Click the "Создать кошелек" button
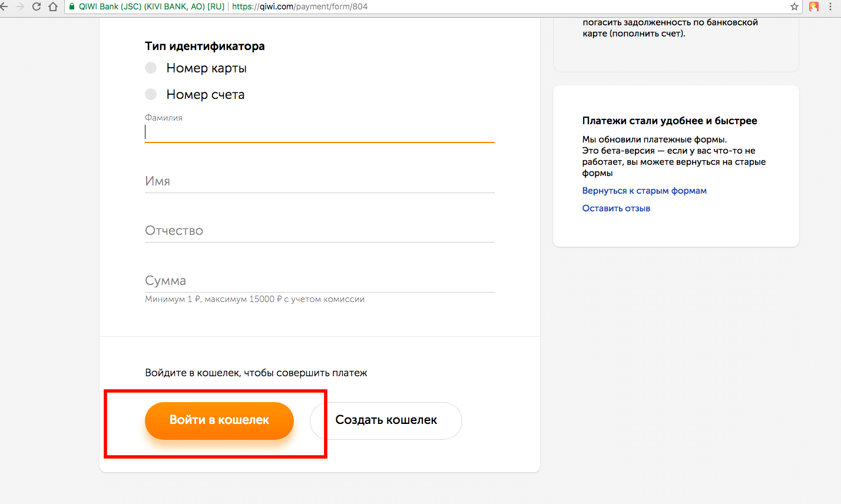Image resolution: width=841 pixels, height=504 pixels. tap(386, 420)
